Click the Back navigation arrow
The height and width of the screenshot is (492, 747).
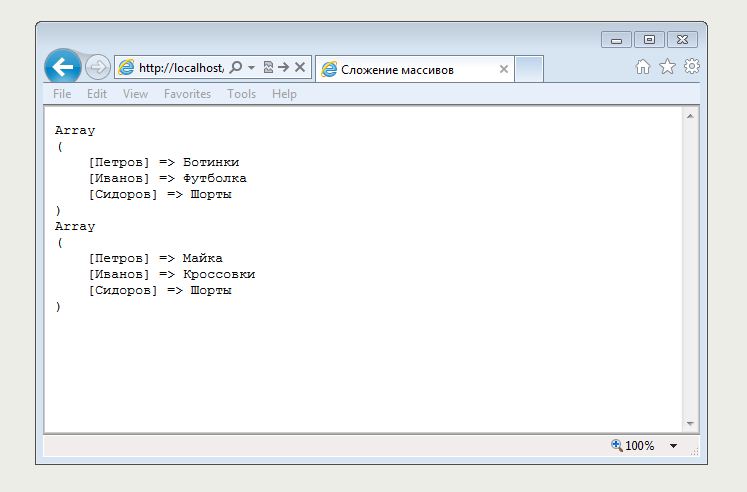click(63, 67)
